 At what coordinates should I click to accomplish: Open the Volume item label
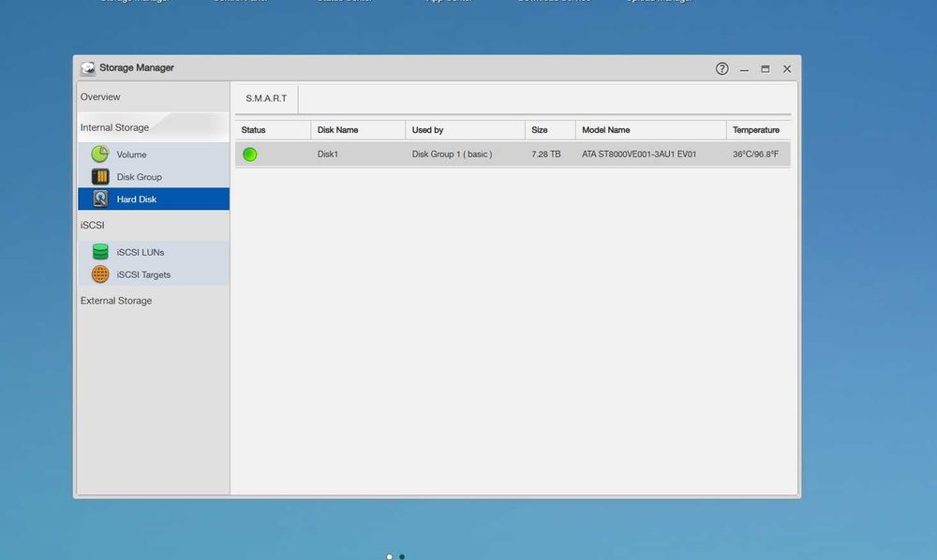(131, 155)
